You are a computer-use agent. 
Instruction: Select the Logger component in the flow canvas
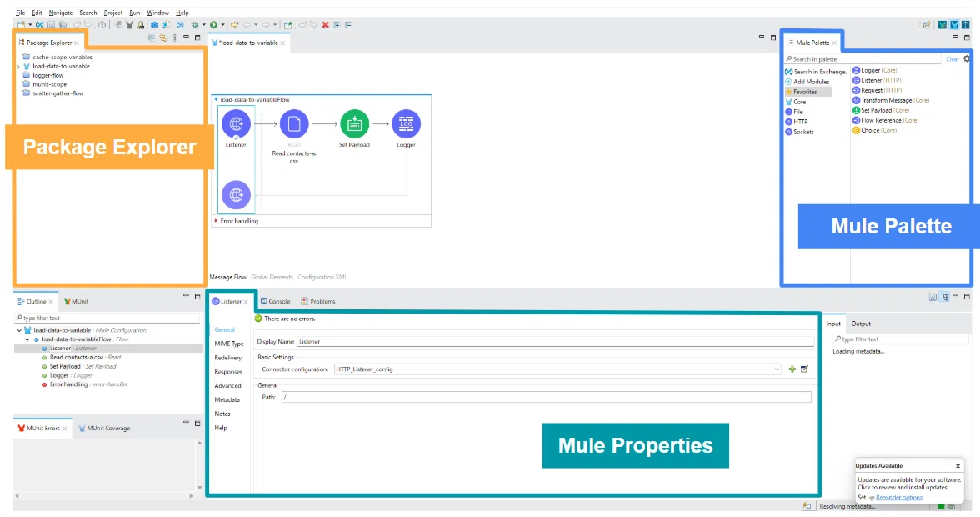[407, 123]
